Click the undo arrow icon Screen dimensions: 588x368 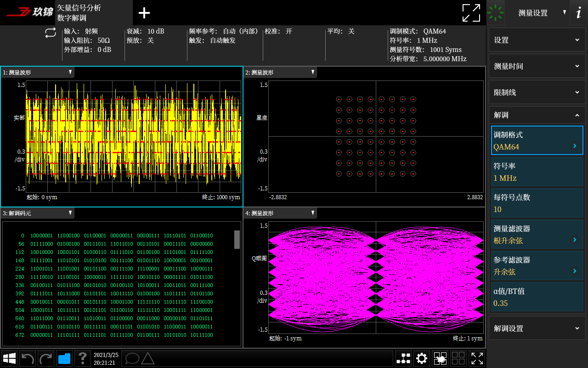[28, 358]
